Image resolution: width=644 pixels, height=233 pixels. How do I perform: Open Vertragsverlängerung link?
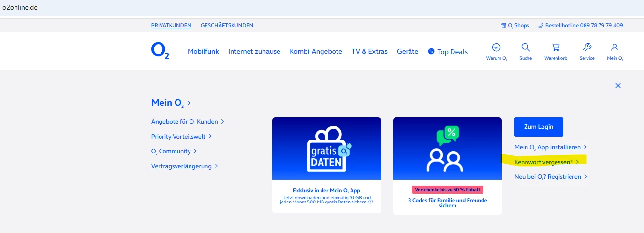click(x=181, y=166)
